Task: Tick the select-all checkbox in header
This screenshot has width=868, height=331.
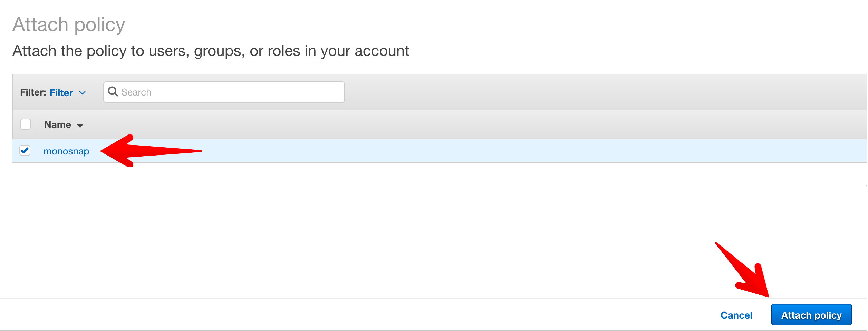Action: 26,124
